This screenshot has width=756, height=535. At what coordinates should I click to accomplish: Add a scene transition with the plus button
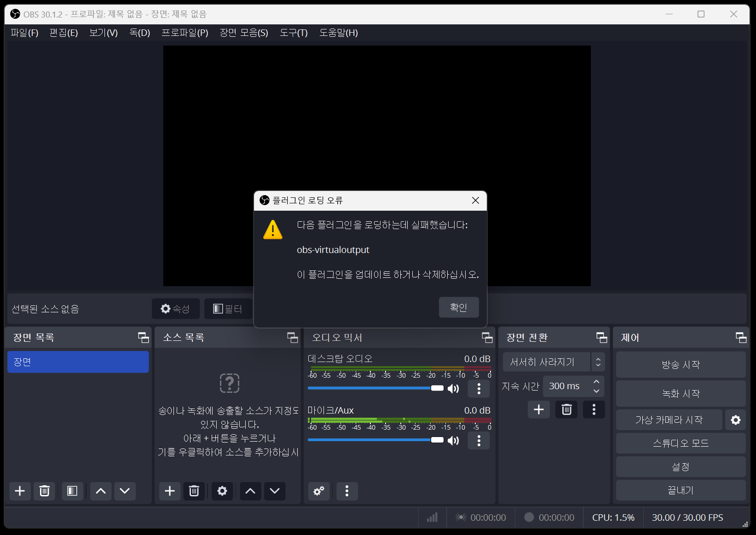(539, 409)
